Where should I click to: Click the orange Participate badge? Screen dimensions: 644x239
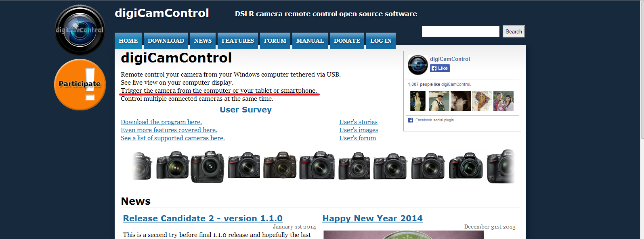click(x=80, y=84)
